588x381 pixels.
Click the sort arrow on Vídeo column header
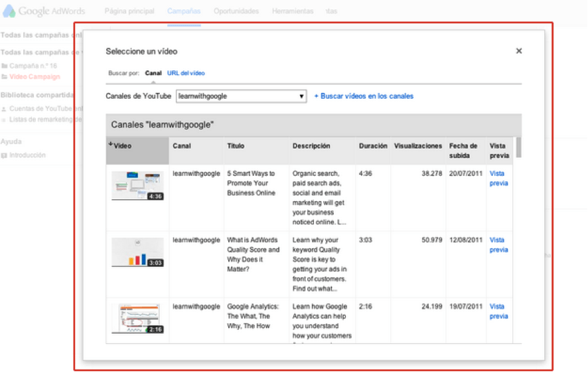point(111,144)
